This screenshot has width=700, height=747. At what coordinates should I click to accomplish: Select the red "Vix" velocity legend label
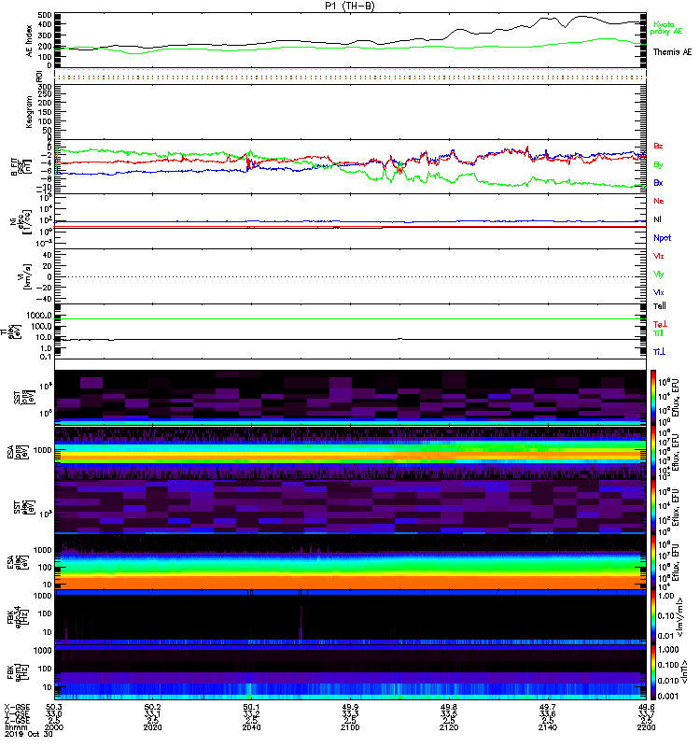[x=659, y=256]
